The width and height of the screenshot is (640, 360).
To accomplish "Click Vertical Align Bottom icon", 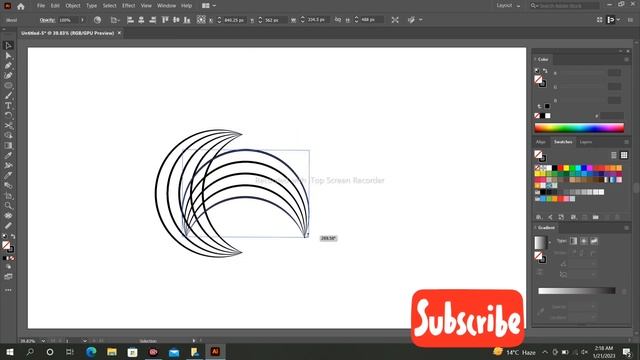I will click(187, 20).
